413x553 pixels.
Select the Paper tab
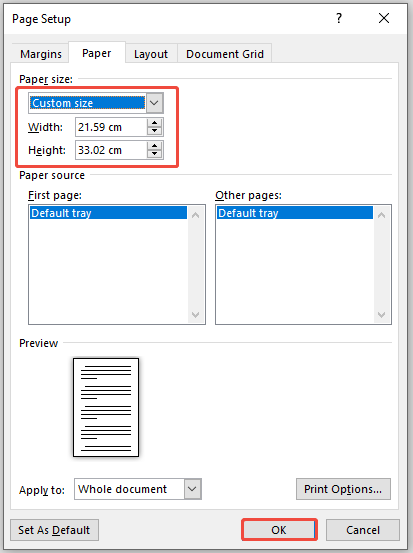(97, 53)
